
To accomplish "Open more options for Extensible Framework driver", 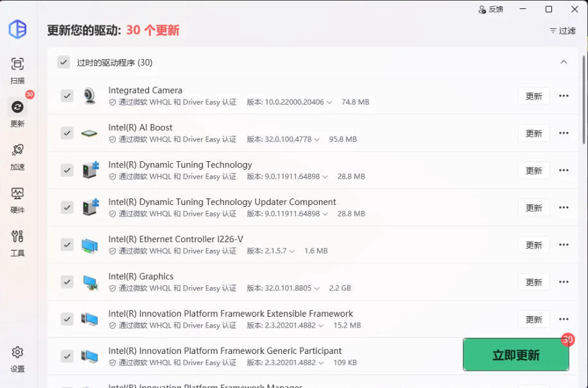I will (564, 319).
